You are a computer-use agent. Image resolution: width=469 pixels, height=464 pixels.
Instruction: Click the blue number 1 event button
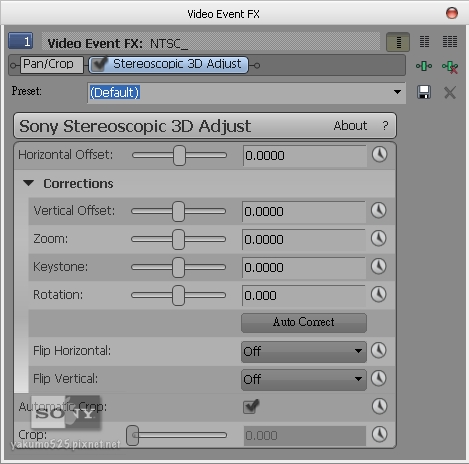(x=21, y=41)
